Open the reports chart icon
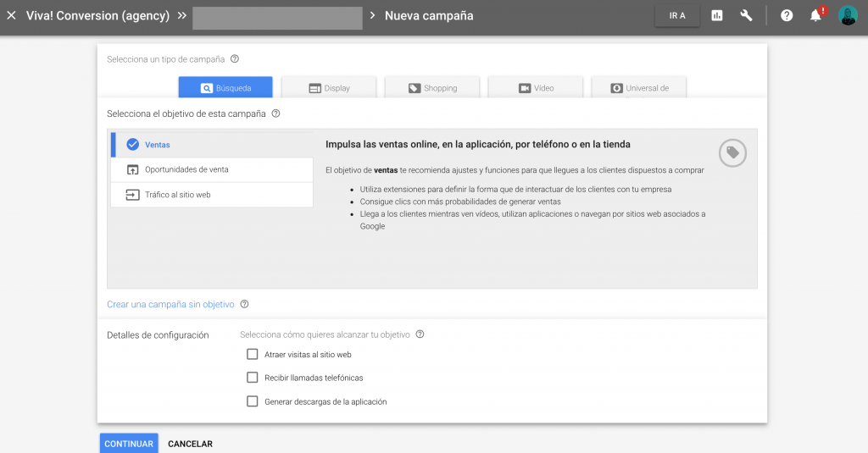Image resolution: width=868 pixels, height=453 pixels. [x=717, y=15]
